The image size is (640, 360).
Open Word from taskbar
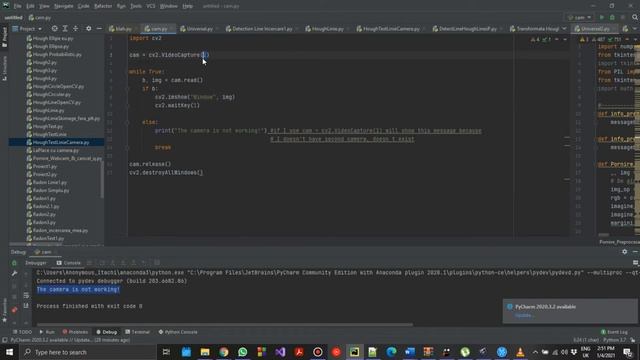[410, 352]
